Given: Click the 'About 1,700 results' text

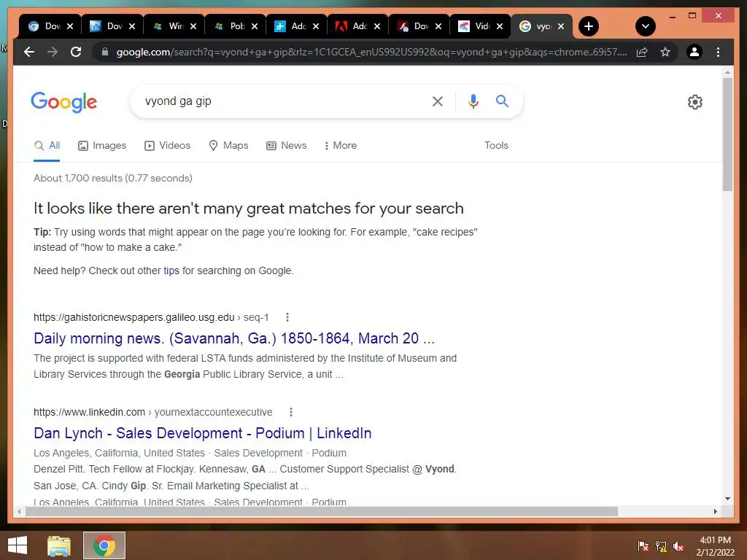Looking at the screenshot, I should 113,178.
